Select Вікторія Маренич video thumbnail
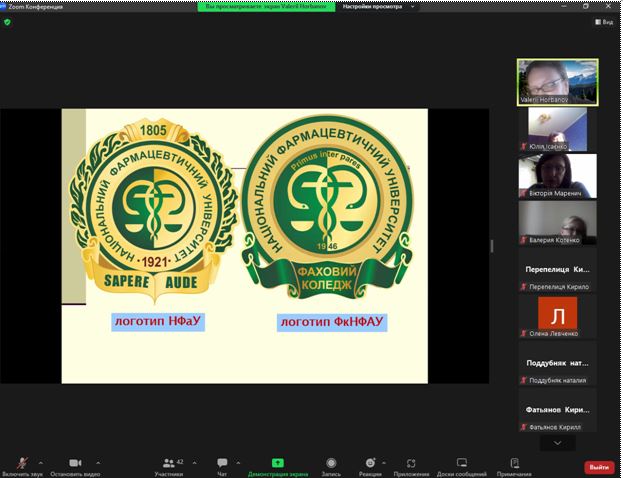This screenshot has width=623, height=478. 557,176
